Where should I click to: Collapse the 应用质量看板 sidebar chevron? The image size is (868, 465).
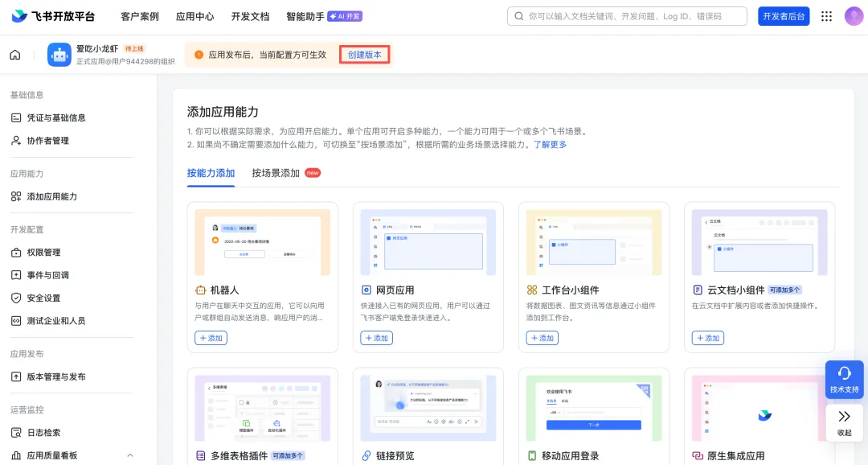[x=130, y=455]
